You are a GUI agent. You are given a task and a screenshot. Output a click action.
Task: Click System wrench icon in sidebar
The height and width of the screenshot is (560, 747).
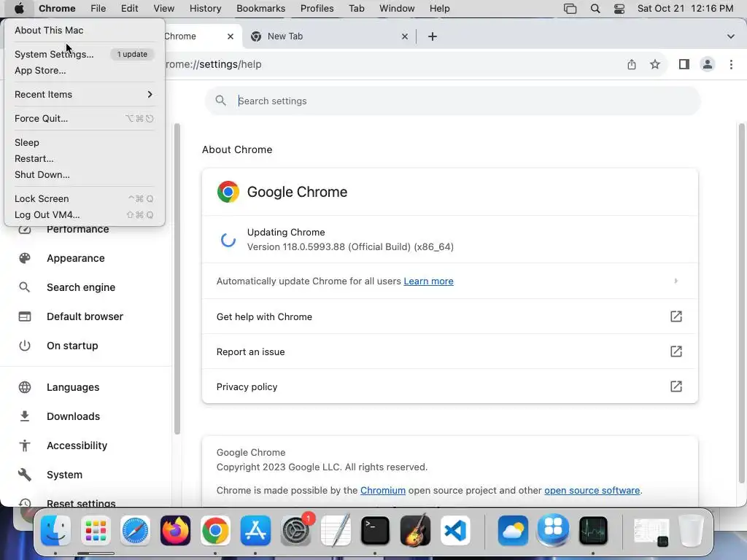coord(25,474)
